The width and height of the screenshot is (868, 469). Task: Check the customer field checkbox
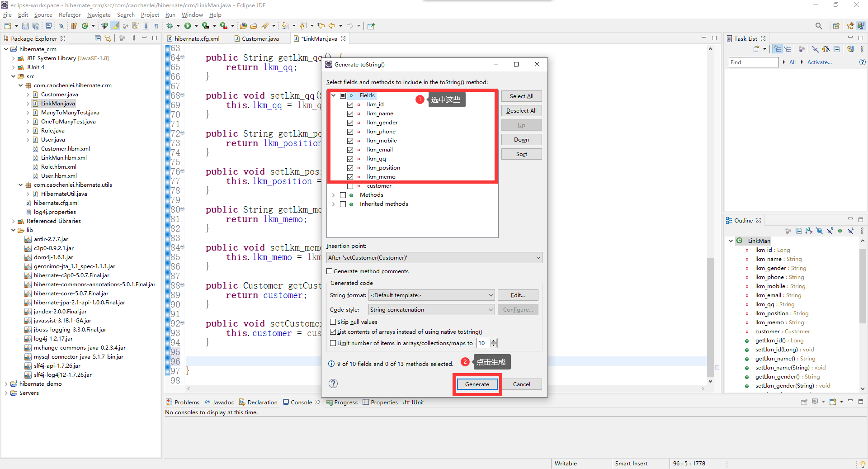click(350, 186)
